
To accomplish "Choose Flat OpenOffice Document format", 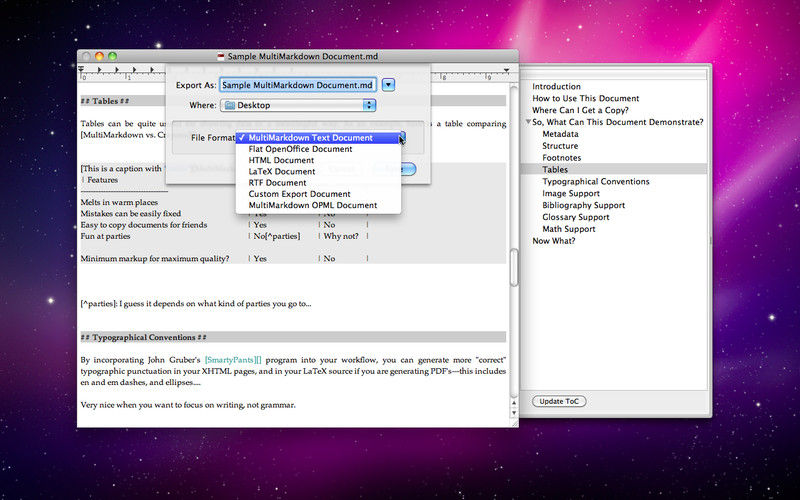I will (318, 149).
